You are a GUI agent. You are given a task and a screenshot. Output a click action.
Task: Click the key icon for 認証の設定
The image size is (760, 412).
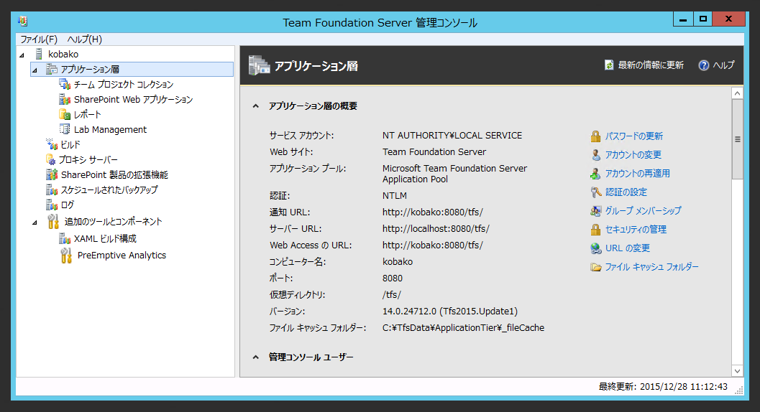point(596,192)
